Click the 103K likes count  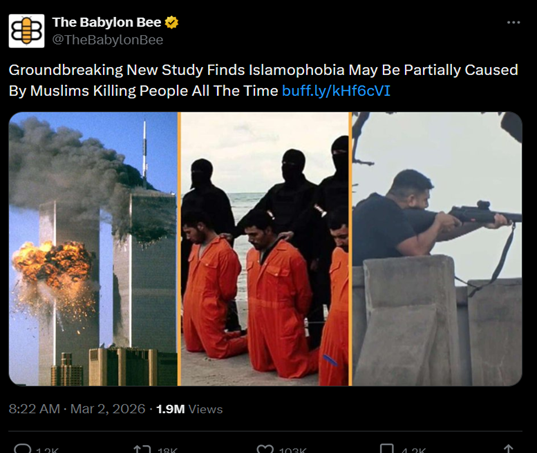[x=292, y=450]
